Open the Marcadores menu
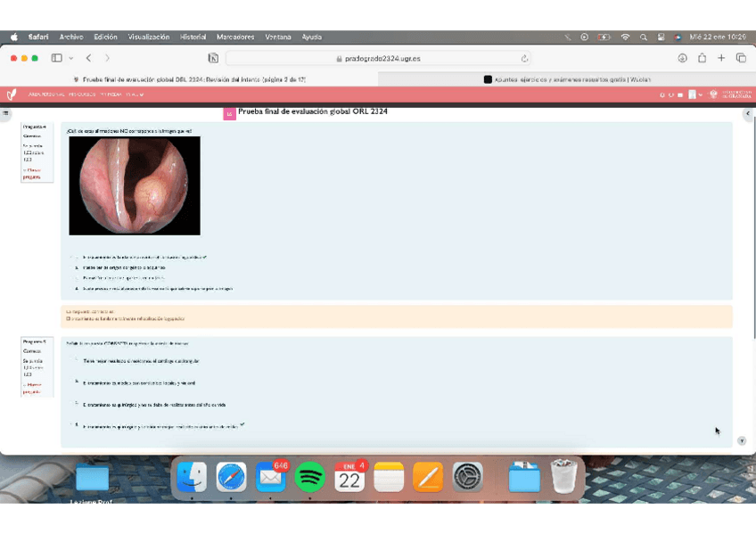The height and width of the screenshot is (534, 756). pyautogui.click(x=235, y=37)
